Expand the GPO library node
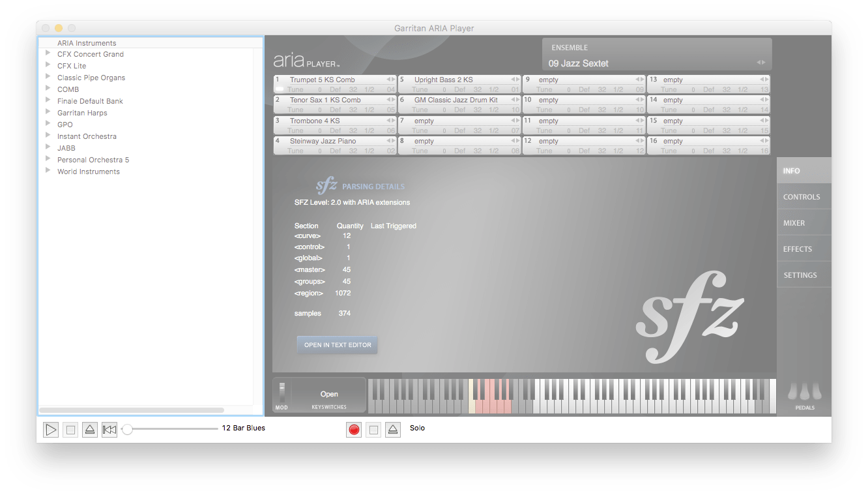This screenshot has width=868, height=495. (48, 125)
